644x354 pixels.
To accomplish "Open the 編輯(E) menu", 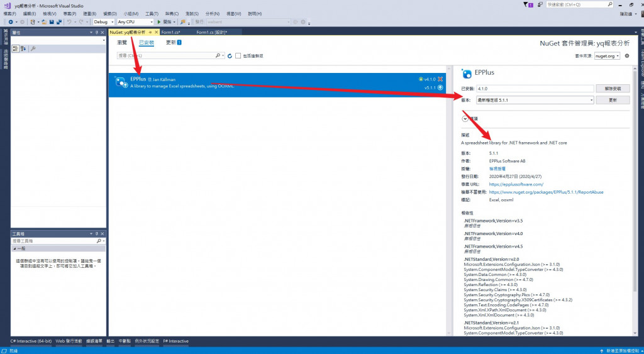I will pos(30,14).
